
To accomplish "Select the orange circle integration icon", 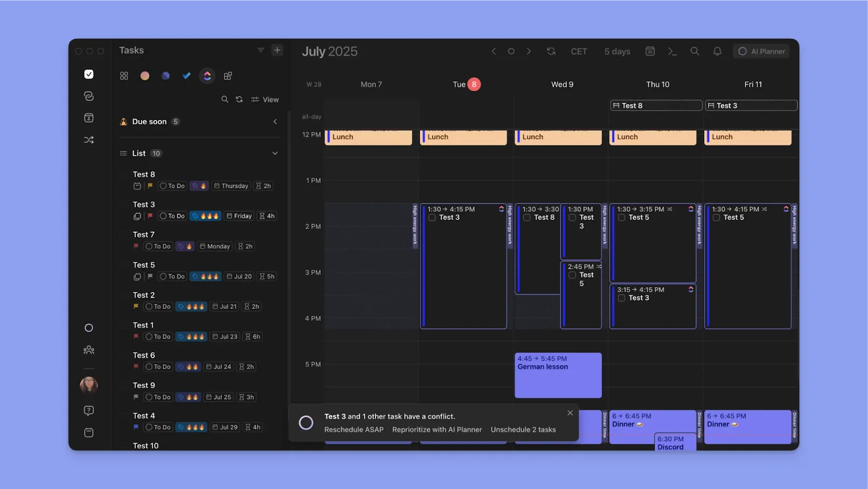I will coord(145,76).
